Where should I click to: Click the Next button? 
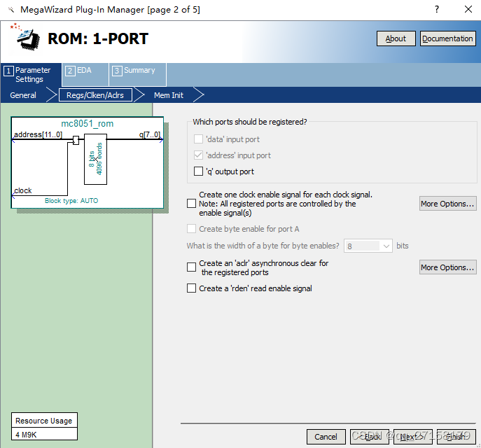[x=413, y=437]
